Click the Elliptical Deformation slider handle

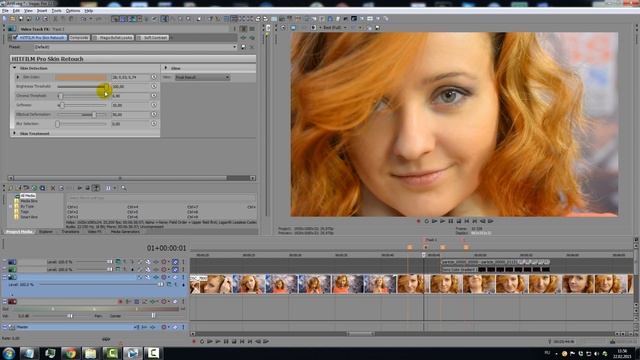pyautogui.click(x=94, y=115)
